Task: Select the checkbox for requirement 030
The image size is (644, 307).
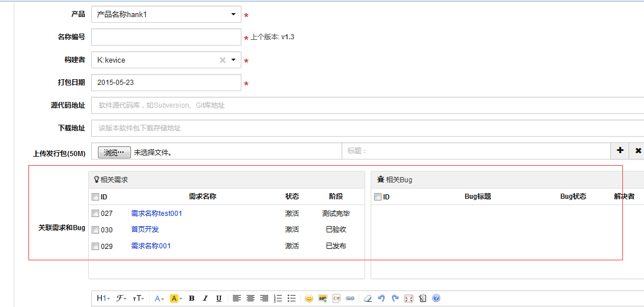Action: pos(95,230)
